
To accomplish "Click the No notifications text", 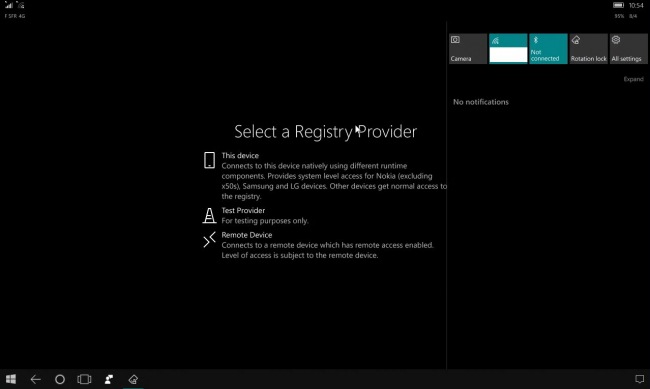I will [x=481, y=102].
